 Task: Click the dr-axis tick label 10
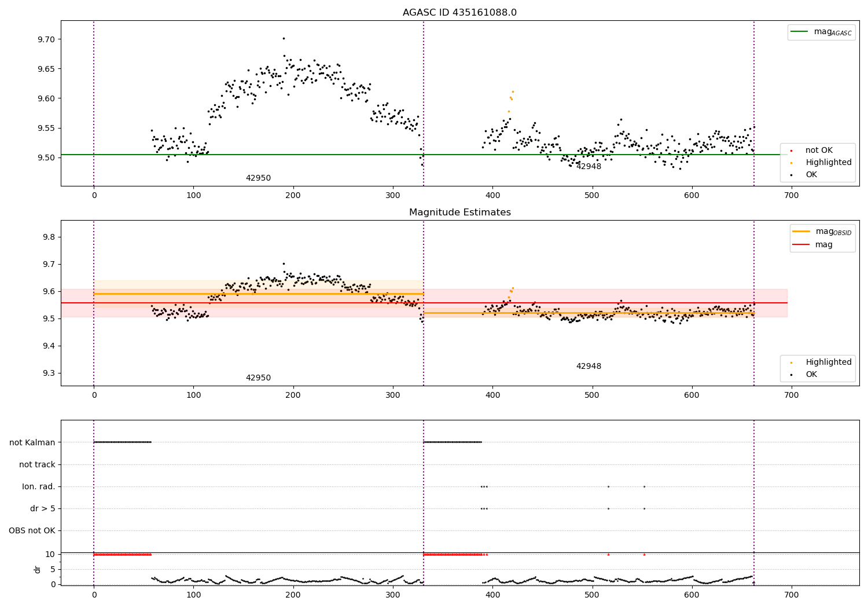tap(50, 555)
